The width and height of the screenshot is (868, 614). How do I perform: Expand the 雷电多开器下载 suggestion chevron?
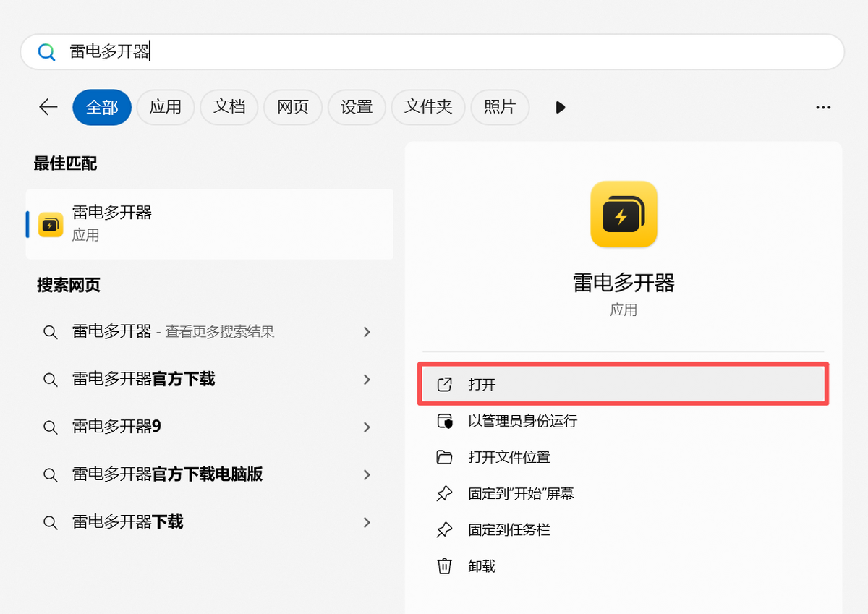(x=367, y=522)
